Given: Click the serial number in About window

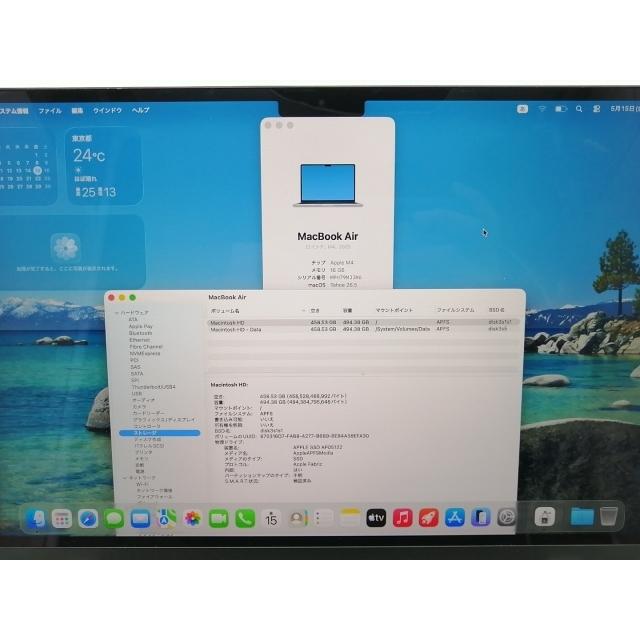Looking at the screenshot, I should tap(345, 278).
